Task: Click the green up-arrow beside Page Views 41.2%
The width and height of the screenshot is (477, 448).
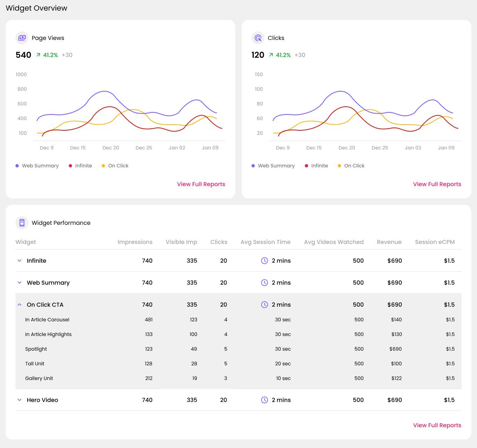Action: click(x=38, y=55)
